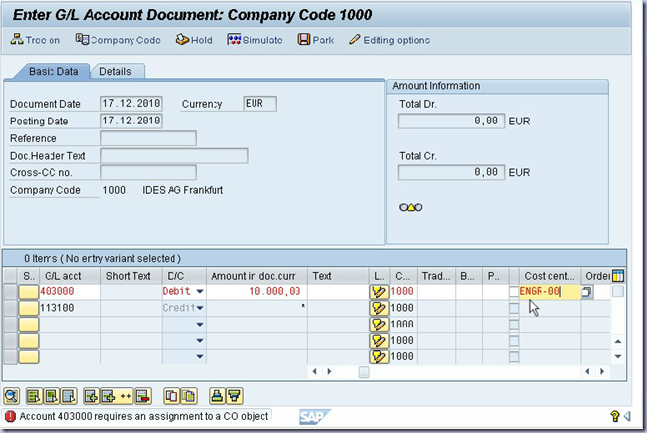
Task: Expand the Debit D/C dropdown in row one
Action: click(199, 292)
